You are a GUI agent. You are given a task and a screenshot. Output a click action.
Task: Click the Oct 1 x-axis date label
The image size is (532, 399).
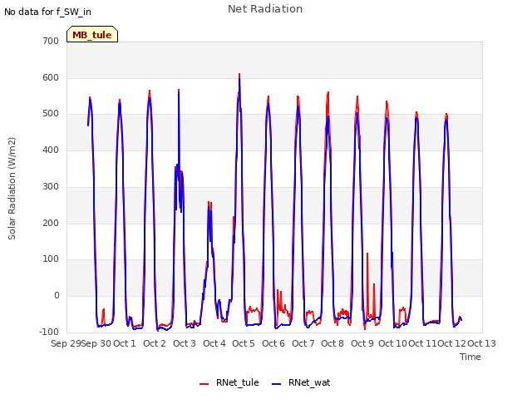[125, 343]
